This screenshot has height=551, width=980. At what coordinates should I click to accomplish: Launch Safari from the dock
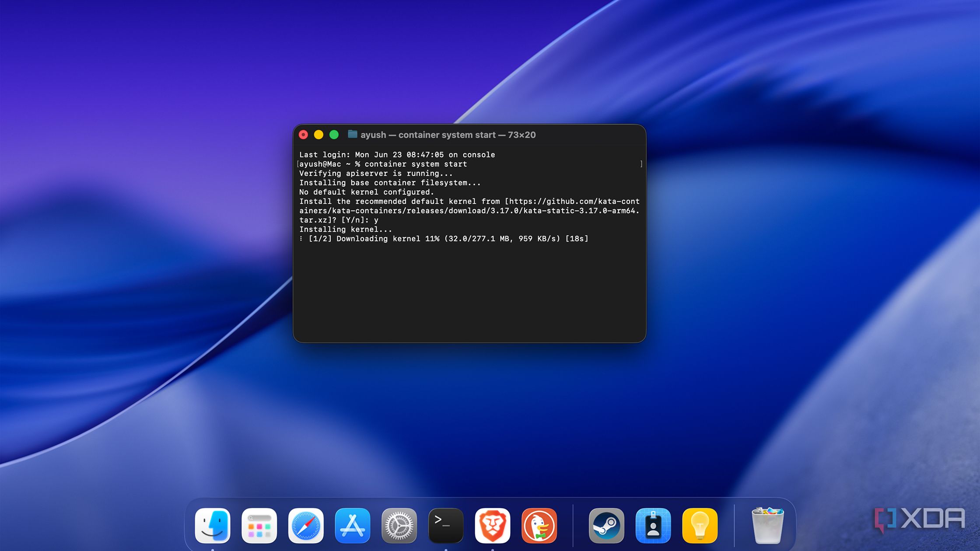pyautogui.click(x=306, y=525)
